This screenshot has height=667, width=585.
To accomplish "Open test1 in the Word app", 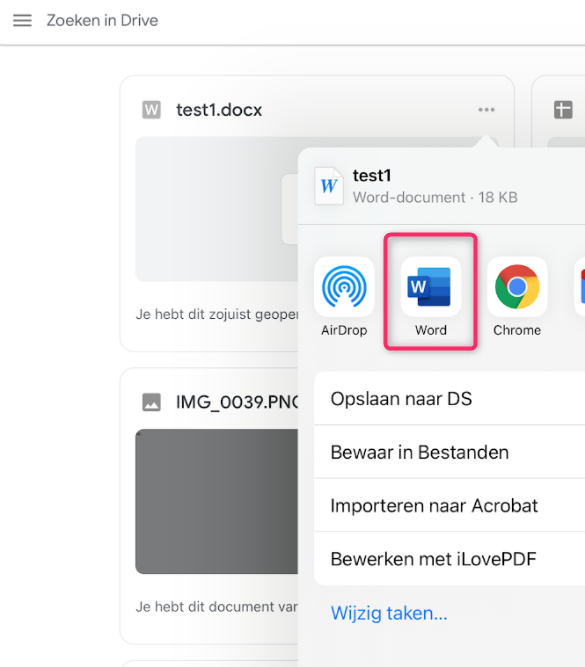I will tap(431, 297).
